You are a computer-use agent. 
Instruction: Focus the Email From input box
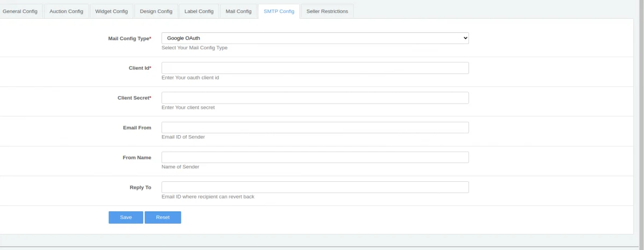coord(315,128)
